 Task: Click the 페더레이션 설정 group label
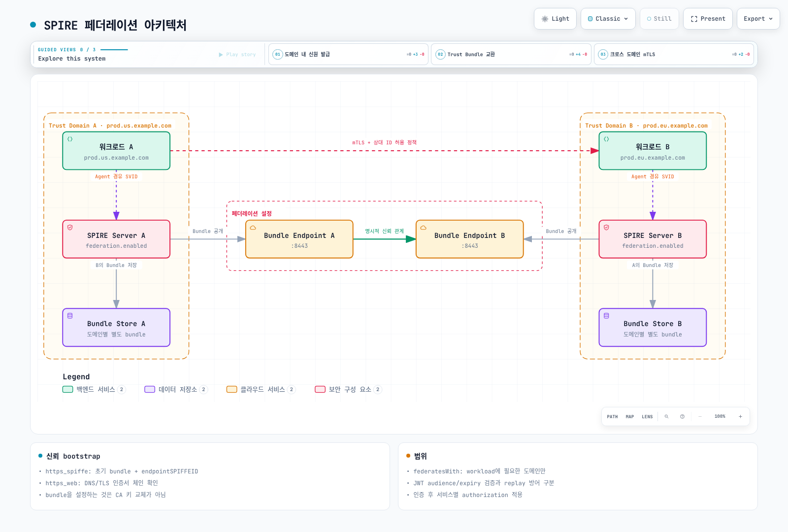coord(252,213)
